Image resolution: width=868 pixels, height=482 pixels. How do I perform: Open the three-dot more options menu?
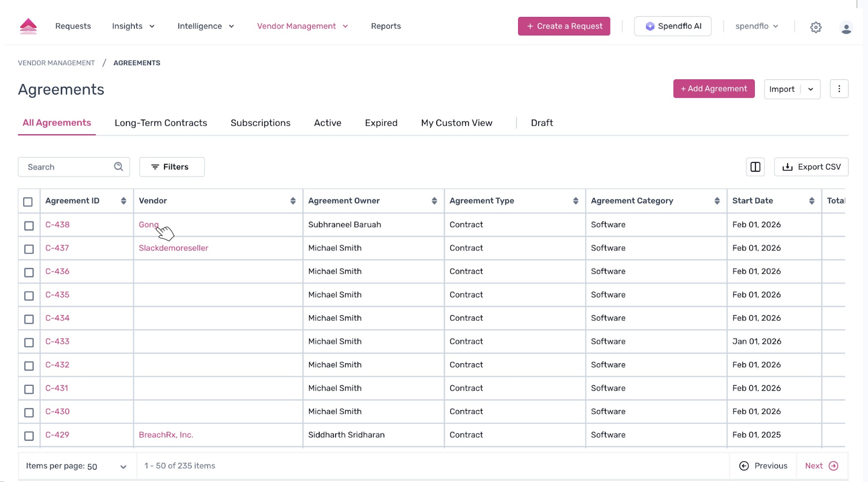point(839,89)
